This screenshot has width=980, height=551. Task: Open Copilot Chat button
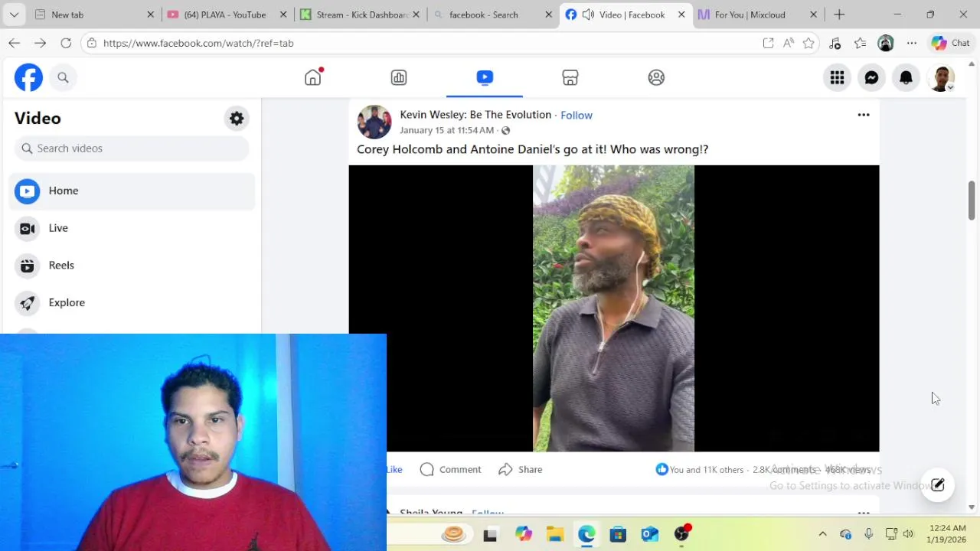click(951, 43)
